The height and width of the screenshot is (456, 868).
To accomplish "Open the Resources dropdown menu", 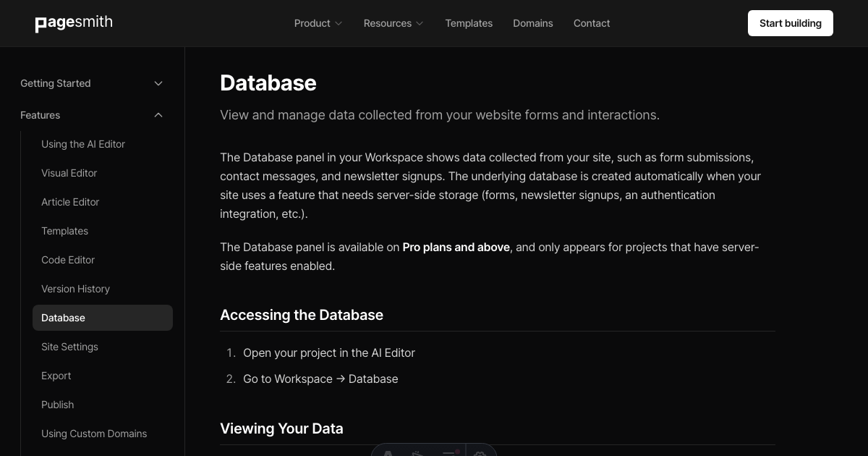I will click(393, 23).
